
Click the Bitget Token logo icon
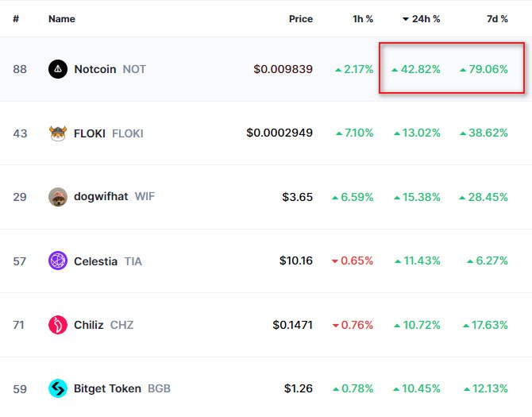[58, 388]
